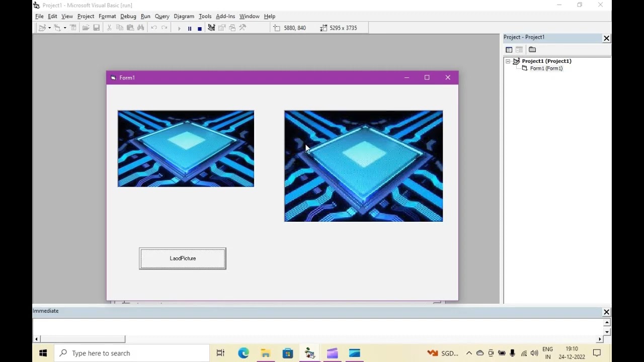Open the Window menu
Screen dimensions: 644x362
coord(249,17)
